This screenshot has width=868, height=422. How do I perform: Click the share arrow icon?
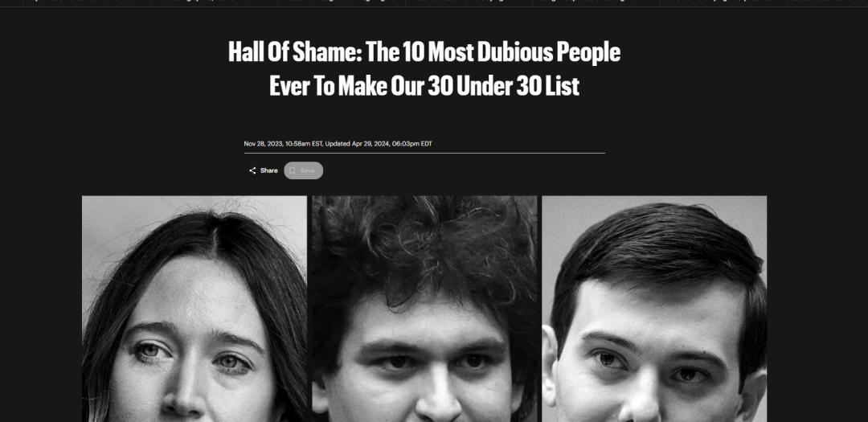(x=252, y=170)
